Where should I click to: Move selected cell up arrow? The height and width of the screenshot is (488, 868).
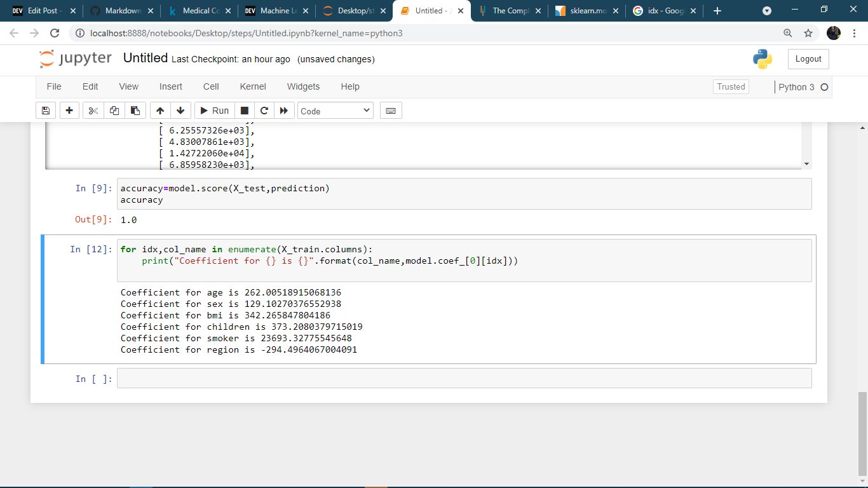tap(160, 111)
